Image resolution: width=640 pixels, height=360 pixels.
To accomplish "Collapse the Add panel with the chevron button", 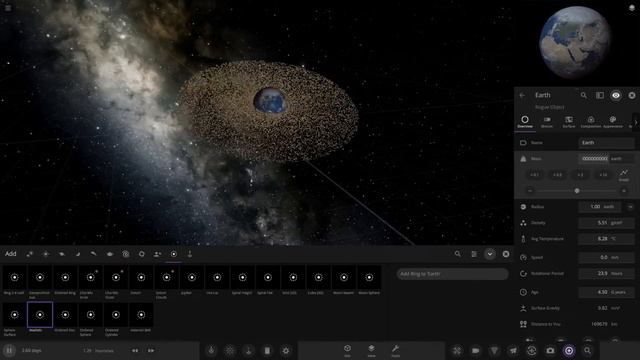I will pyautogui.click(x=490, y=254).
